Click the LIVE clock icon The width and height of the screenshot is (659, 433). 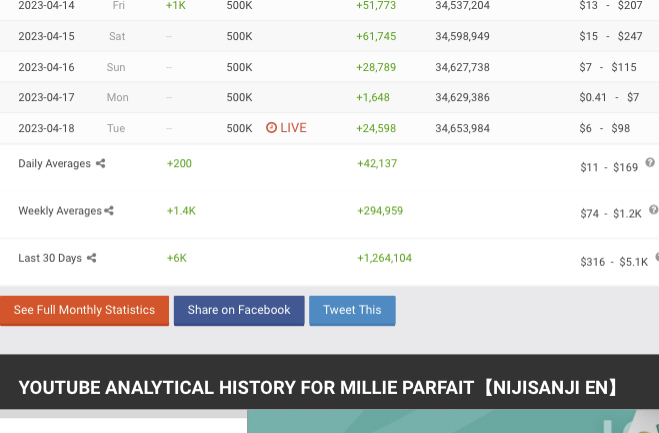coord(272,127)
